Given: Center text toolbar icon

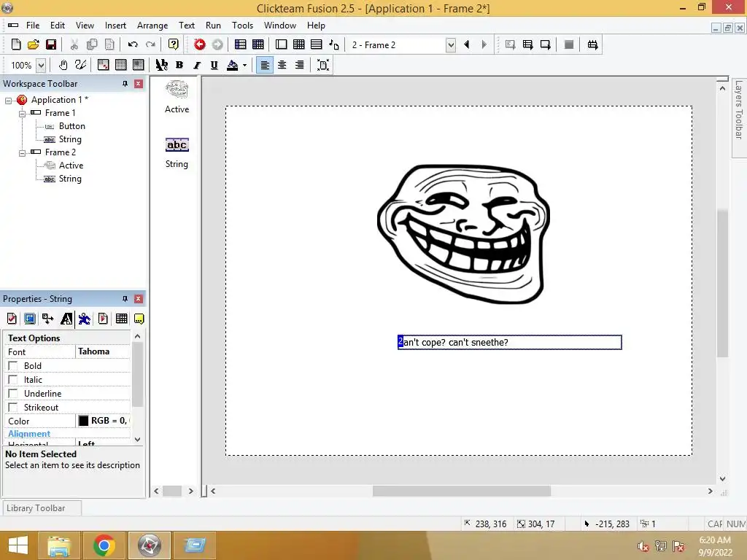Looking at the screenshot, I should tap(282, 65).
